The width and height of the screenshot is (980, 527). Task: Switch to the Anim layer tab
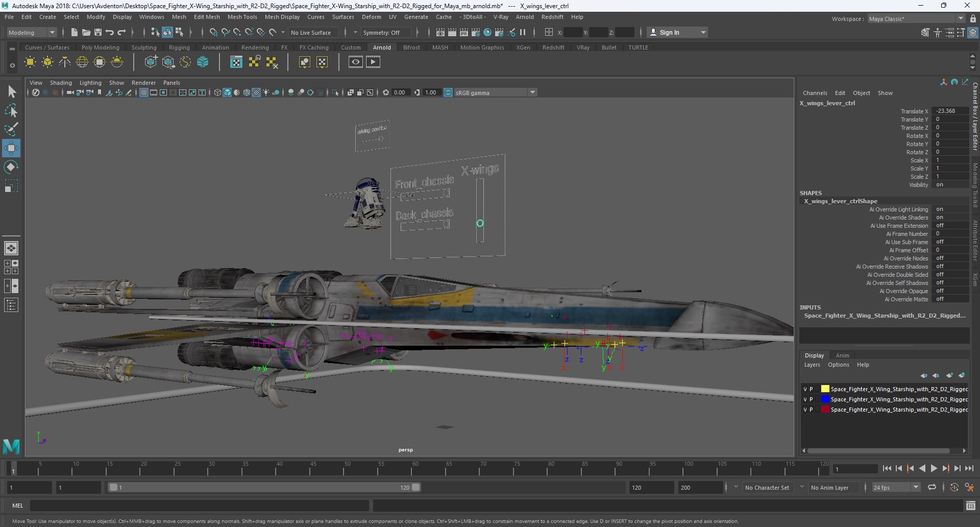click(x=842, y=355)
